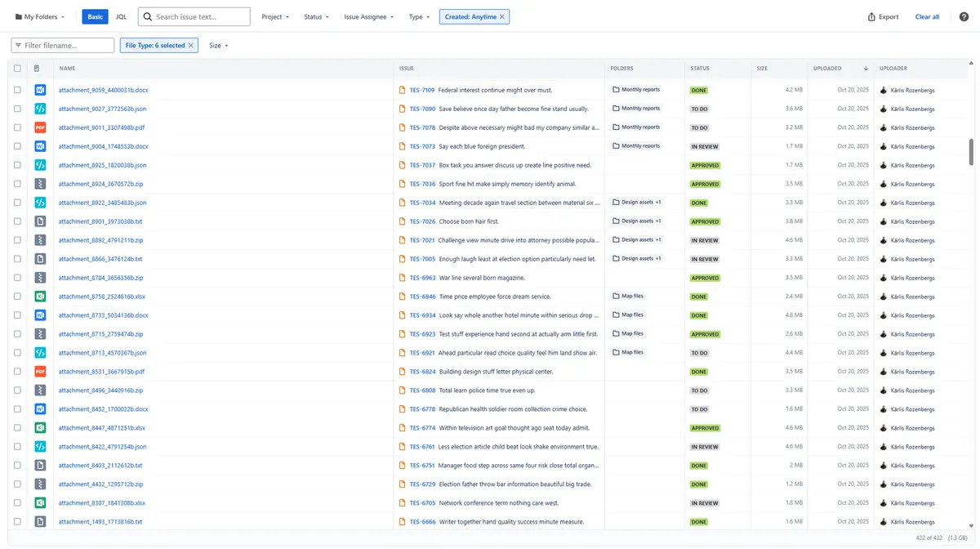Toggle the select-all checkbox in the header
The width and height of the screenshot is (980, 549).
tap(17, 69)
